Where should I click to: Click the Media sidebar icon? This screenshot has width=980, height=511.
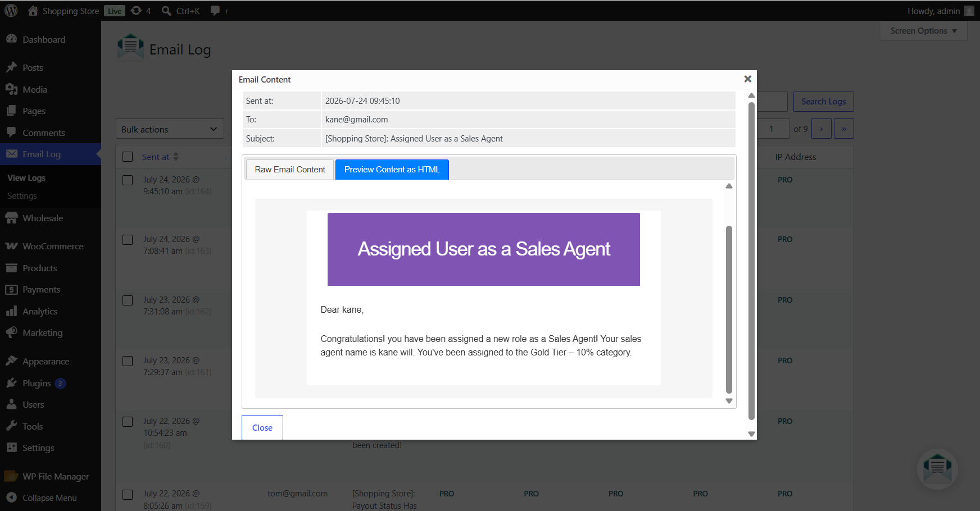coord(11,89)
